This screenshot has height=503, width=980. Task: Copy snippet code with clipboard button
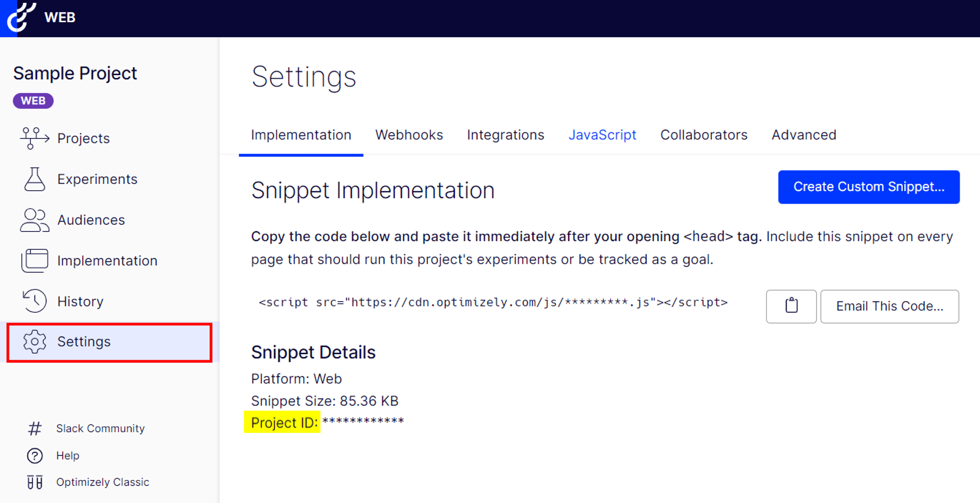point(791,306)
